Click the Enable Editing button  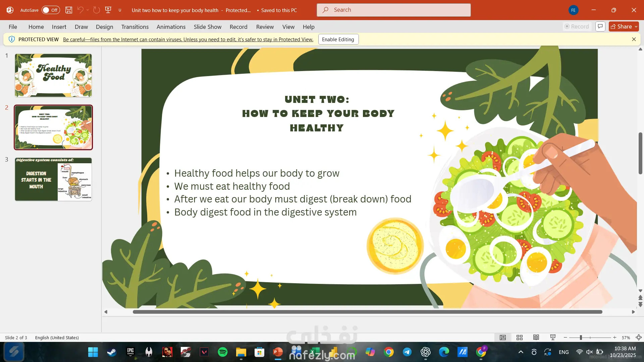pyautogui.click(x=338, y=39)
